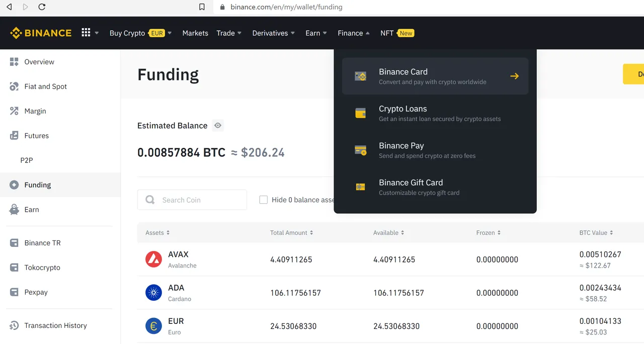Screen dimensions: 644x344
Task: Click the Binance Card arrow
Action: [x=514, y=76]
